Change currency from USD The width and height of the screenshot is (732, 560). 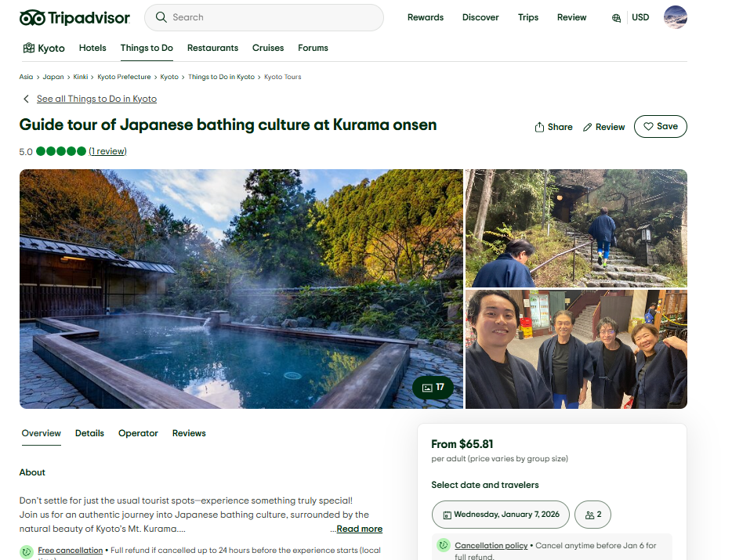point(640,17)
